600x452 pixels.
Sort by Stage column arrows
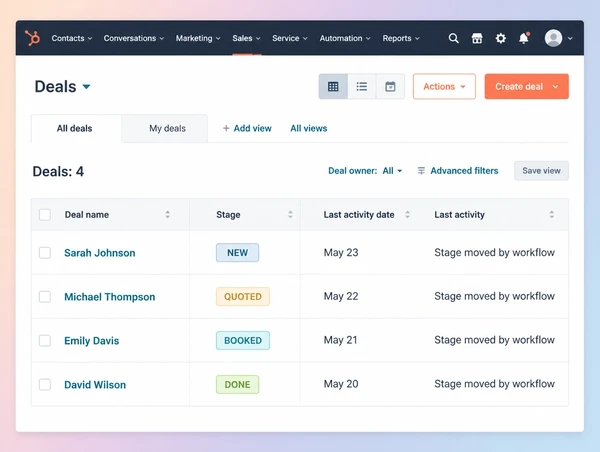290,215
